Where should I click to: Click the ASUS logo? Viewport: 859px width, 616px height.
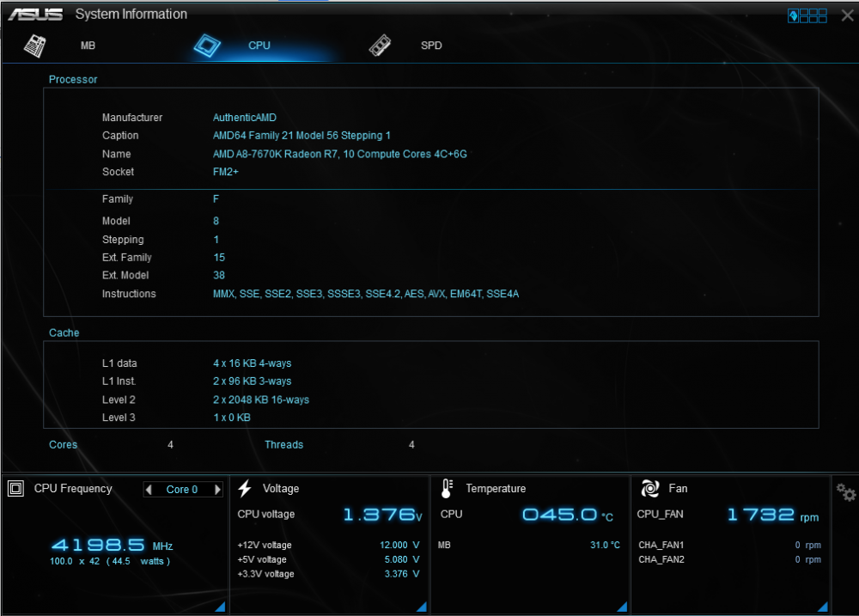point(35,15)
